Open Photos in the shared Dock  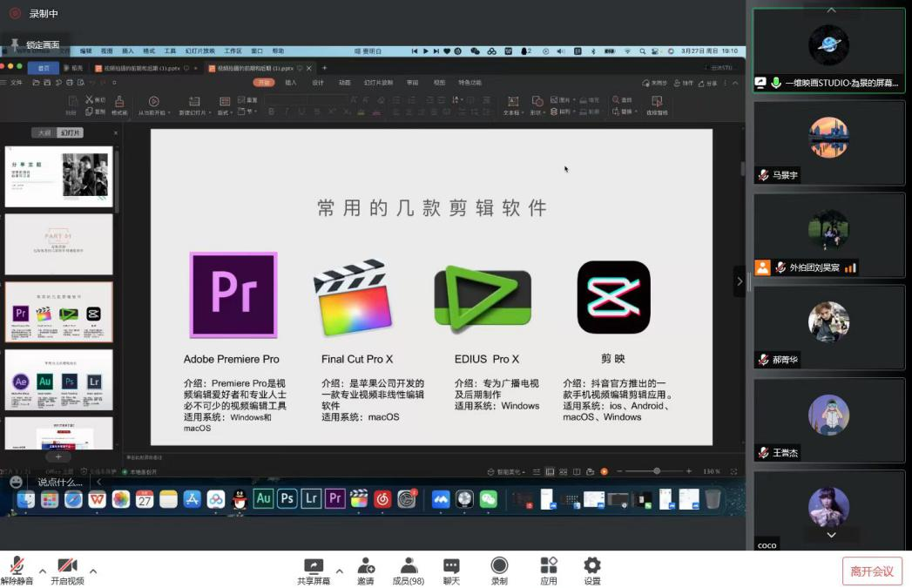point(120,499)
